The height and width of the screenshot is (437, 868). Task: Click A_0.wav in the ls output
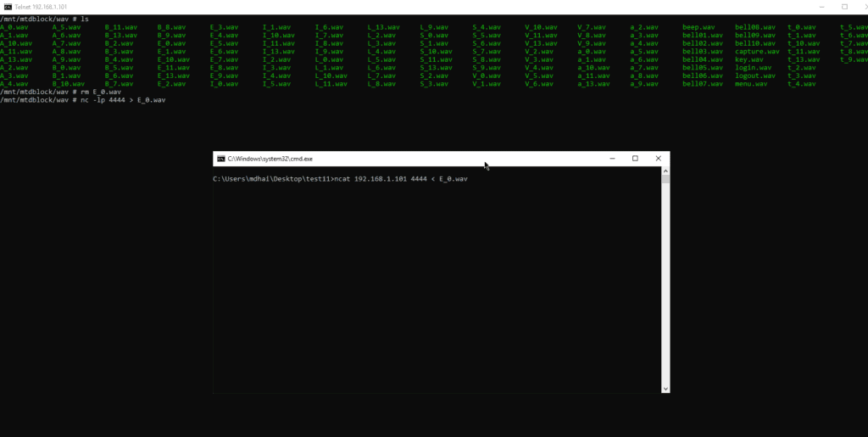[14, 27]
